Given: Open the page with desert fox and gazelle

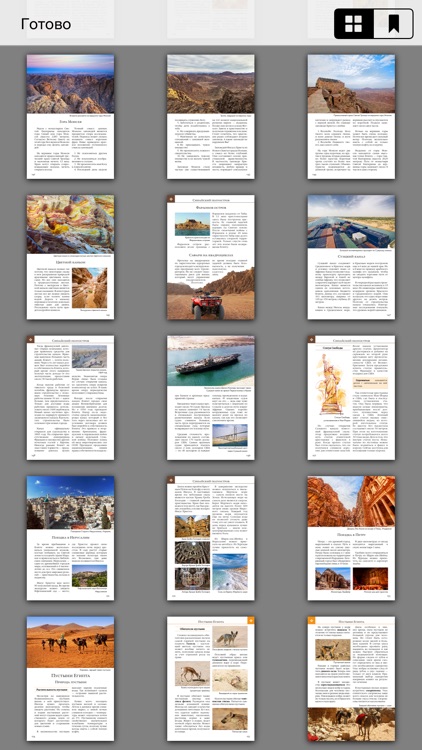Looking at the screenshot, I should [x=211, y=679].
